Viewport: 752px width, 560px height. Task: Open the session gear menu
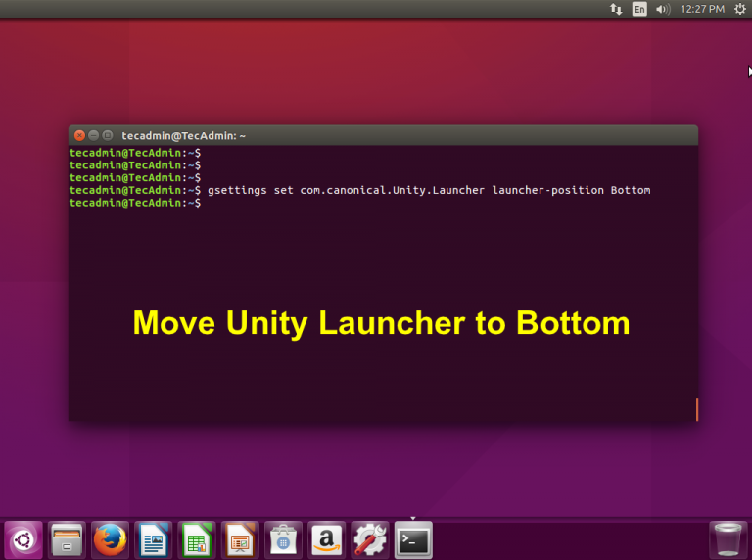point(739,9)
